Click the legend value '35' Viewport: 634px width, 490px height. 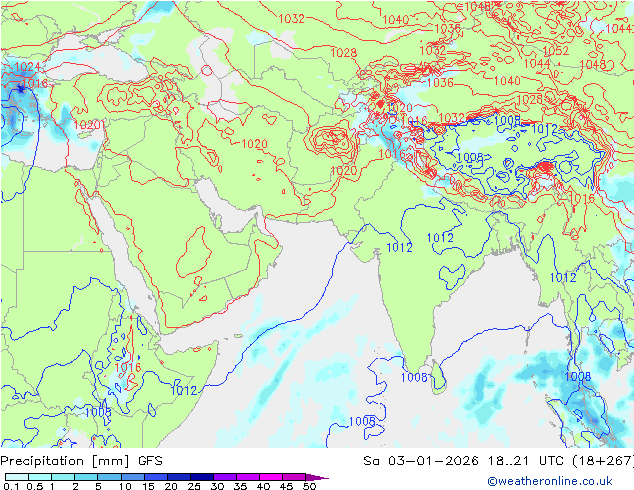pyautogui.click(x=240, y=486)
